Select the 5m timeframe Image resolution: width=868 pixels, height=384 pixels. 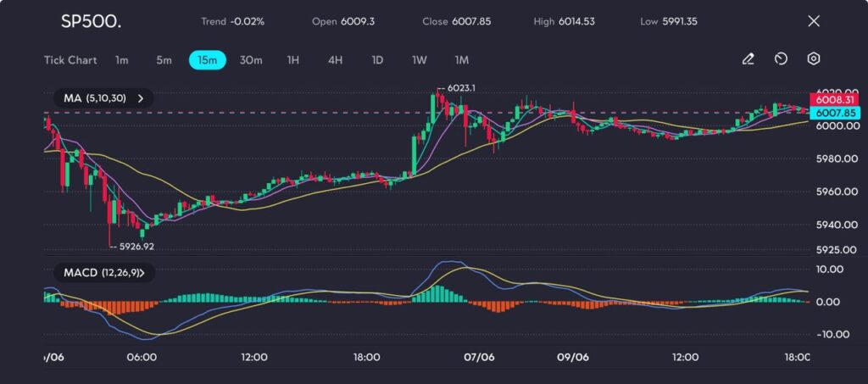click(164, 60)
